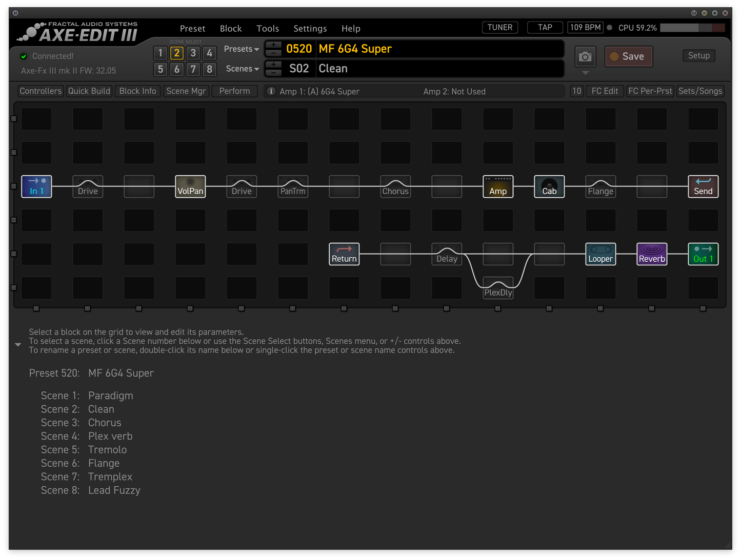This screenshot has height=560, width=741.
Task: Select the In 1 input block
Action: (x=36, y=186)
